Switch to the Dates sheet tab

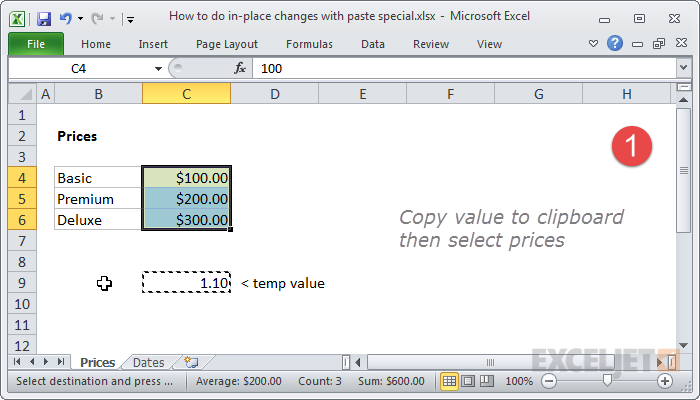coord(149,362)
